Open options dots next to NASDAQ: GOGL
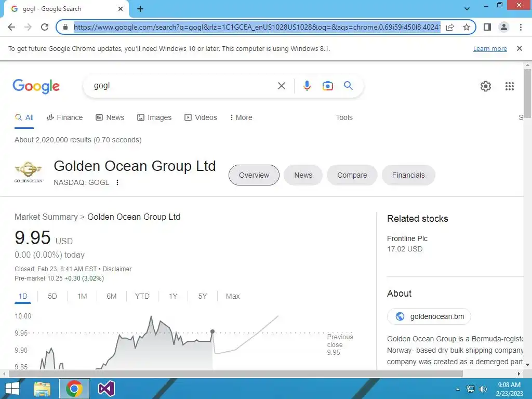This screenshot has height=399, width=532. point(117,182)
